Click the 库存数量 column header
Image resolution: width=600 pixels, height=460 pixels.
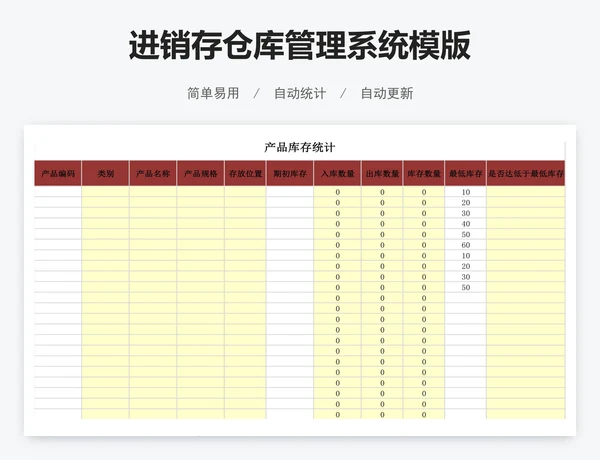click(x=424, y=173)
